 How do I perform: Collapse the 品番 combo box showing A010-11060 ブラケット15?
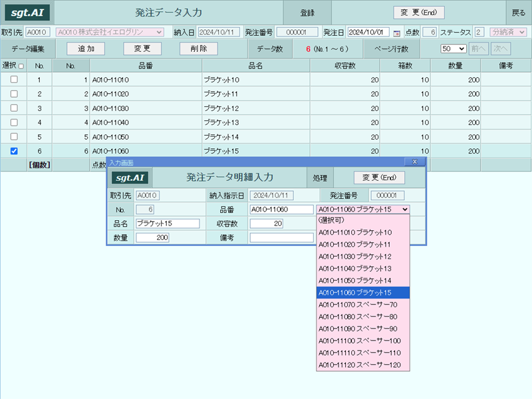tap(362, 209)
